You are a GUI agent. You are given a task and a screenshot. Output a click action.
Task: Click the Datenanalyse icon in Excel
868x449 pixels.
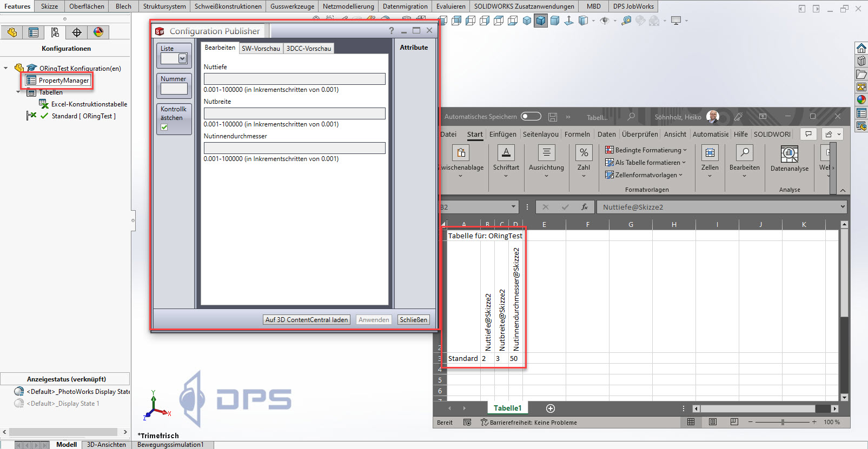(x=790, y=155)
